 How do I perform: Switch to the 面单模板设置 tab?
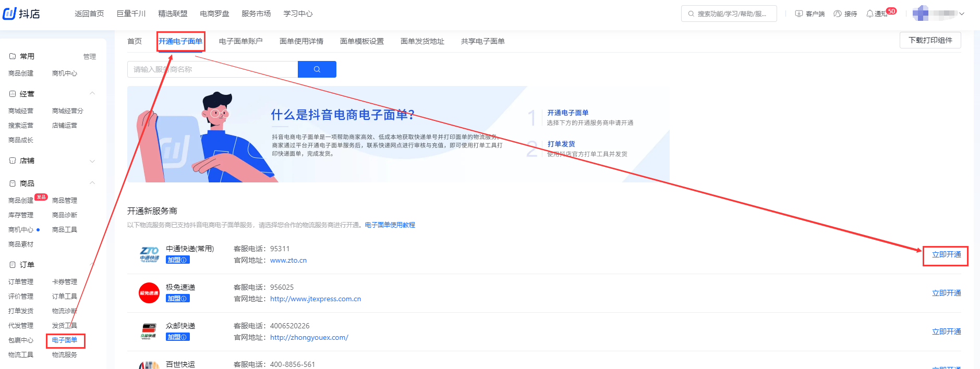coord(362,41)
